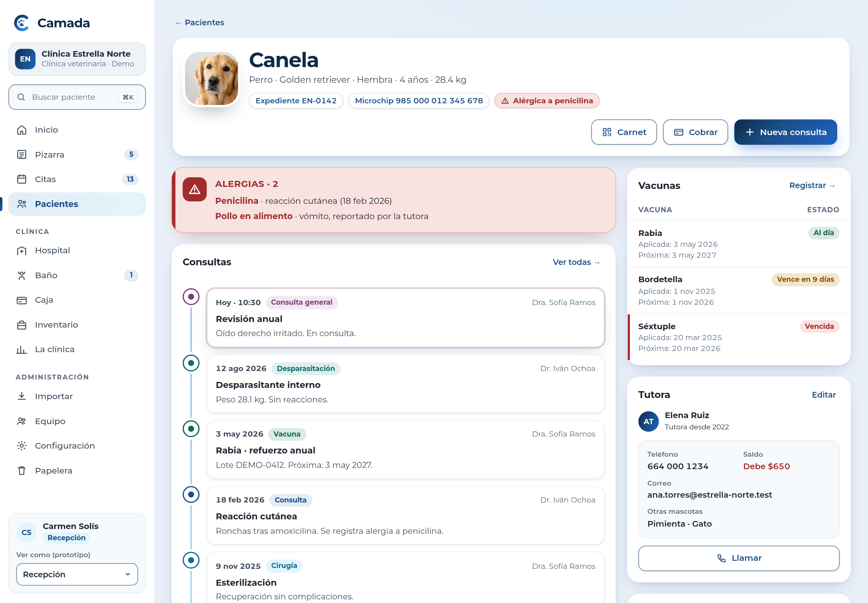Open the Recepción role dropdown

[77, 574]
